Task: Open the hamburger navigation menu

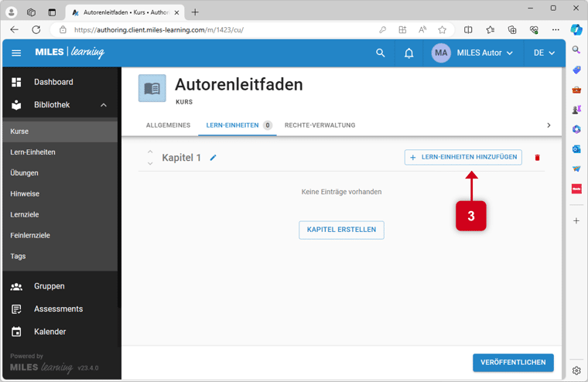Action: (x=16, y=53)
